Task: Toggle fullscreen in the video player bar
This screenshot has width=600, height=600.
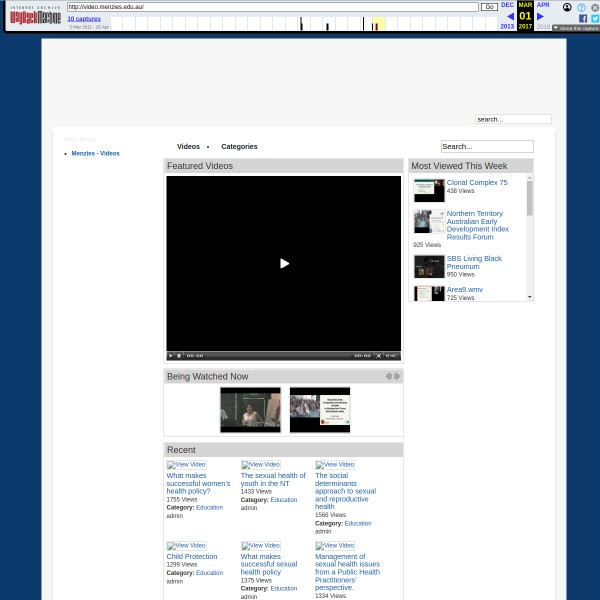Action: (x=378, y=355)
